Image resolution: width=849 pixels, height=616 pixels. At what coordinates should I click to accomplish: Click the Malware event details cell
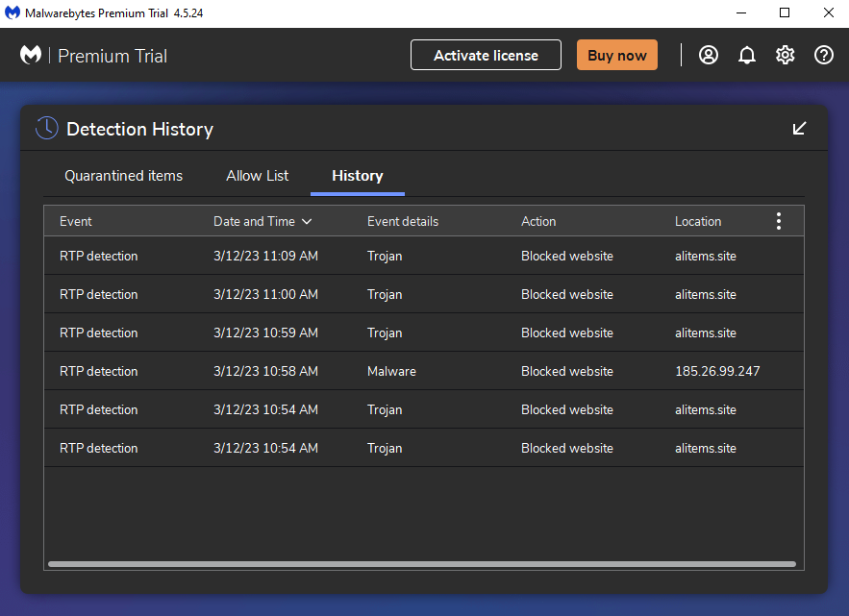tap(391, 371)
